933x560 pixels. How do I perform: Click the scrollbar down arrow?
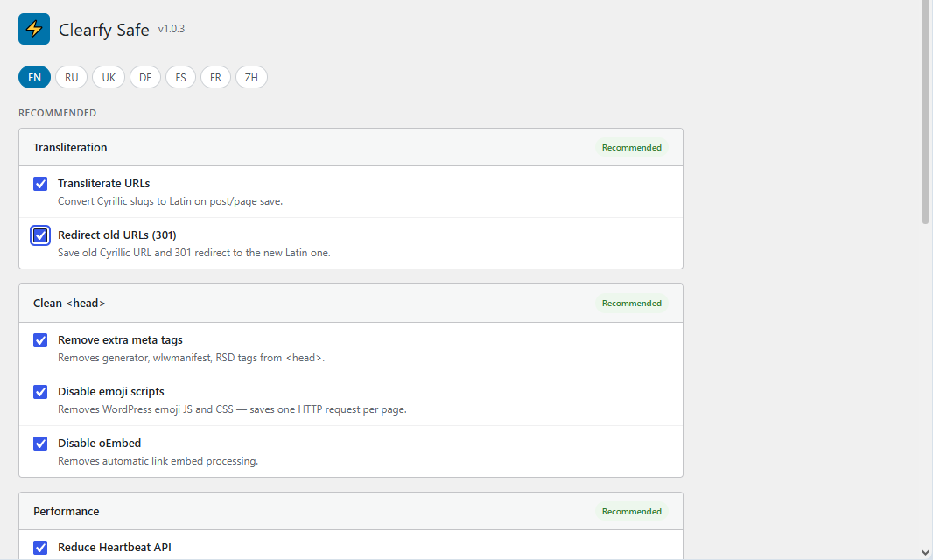(x=925, y=553)
